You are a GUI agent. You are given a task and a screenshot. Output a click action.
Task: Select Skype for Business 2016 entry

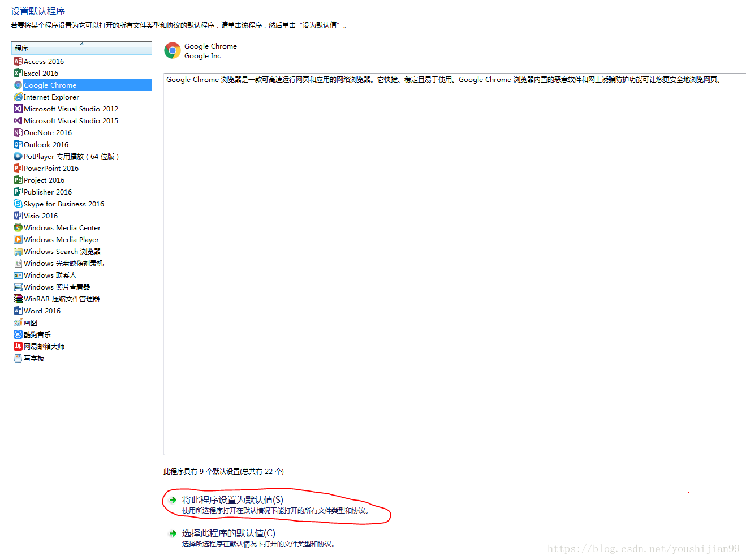point(64,204)
